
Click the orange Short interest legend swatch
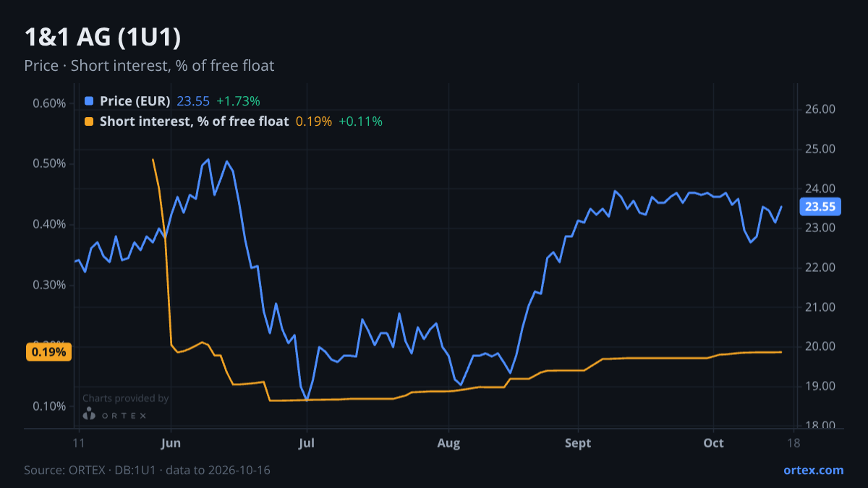tap(89, 121)
